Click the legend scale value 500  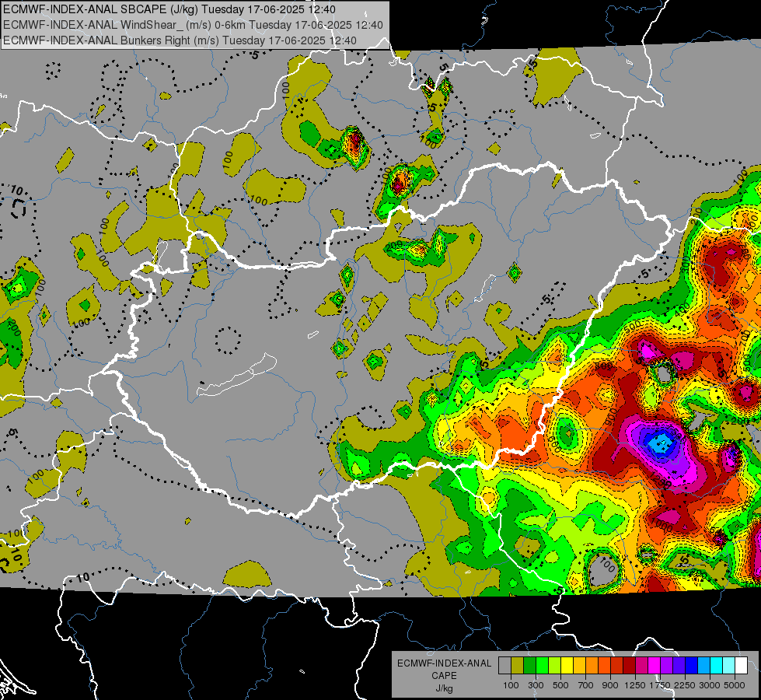coord(560,685)
